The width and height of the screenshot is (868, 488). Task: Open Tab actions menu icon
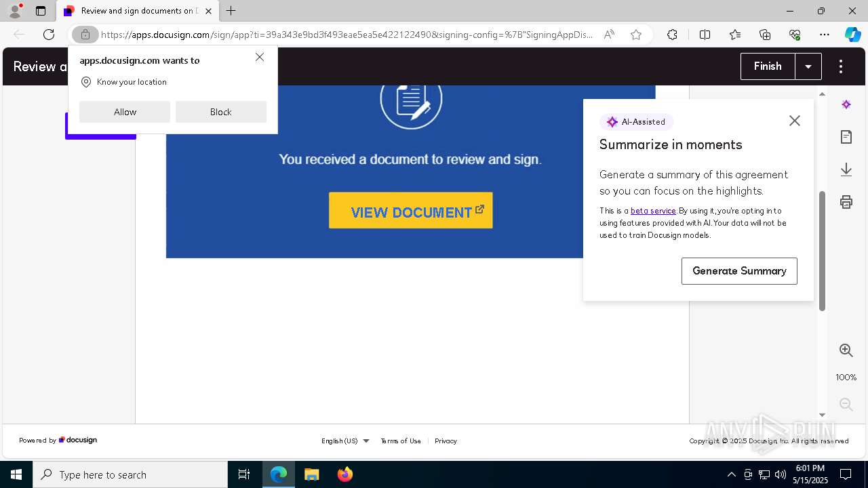pos(41,11)
